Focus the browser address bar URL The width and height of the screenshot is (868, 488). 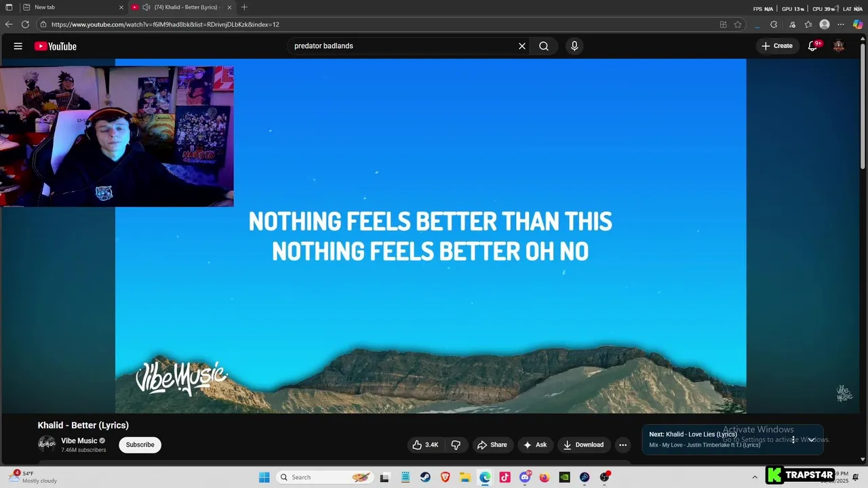tap(165, 24)
